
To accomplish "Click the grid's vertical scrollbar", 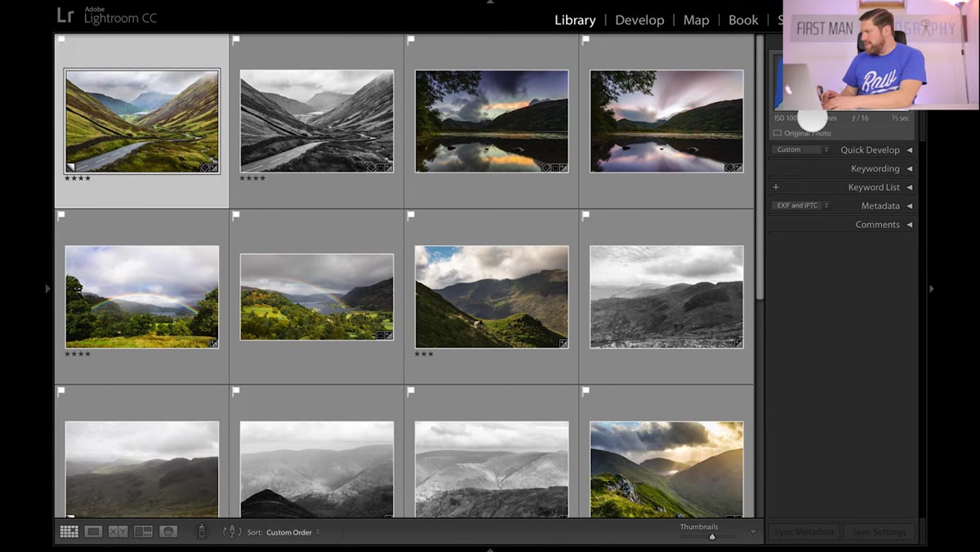I will pos(759,167).
